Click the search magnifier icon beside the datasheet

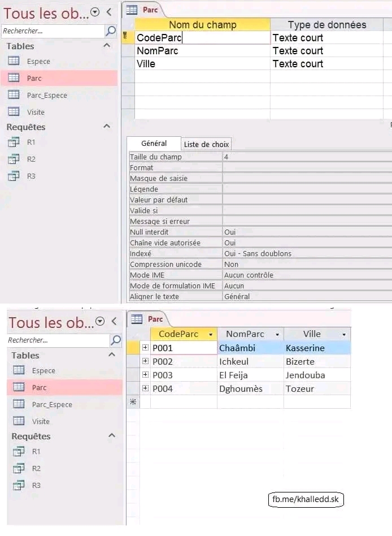[x=116, y=340]
